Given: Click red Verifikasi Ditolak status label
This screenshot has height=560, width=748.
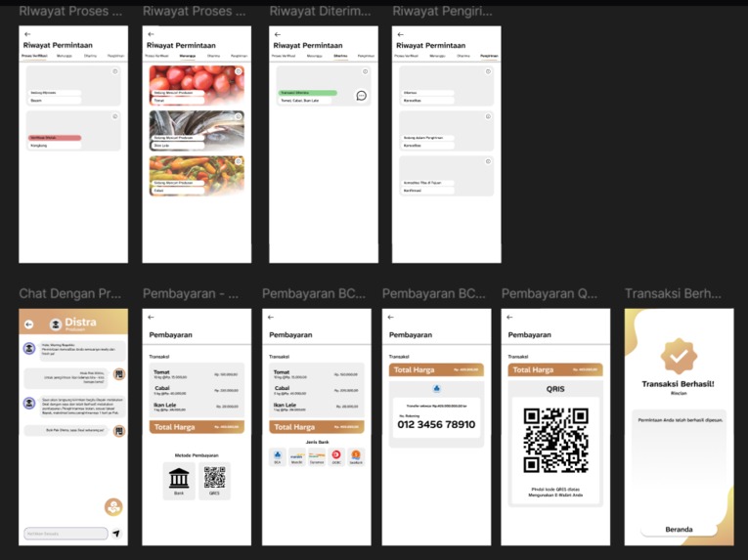Looking at the screenshot, I should (x=55, y=138).
